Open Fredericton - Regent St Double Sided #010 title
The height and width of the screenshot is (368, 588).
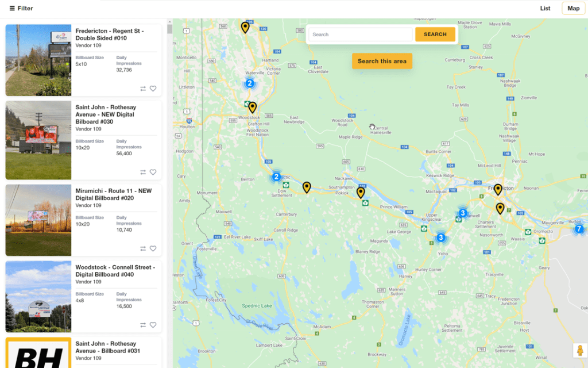110,34
